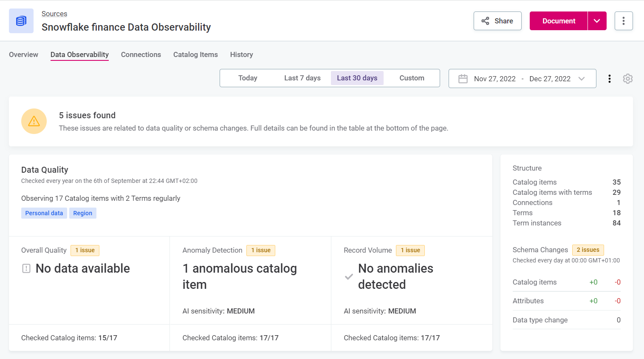Click the database source icon in the header
Image resolution: width=644 pixels, height=359 pixels.
tap(20, 20)
